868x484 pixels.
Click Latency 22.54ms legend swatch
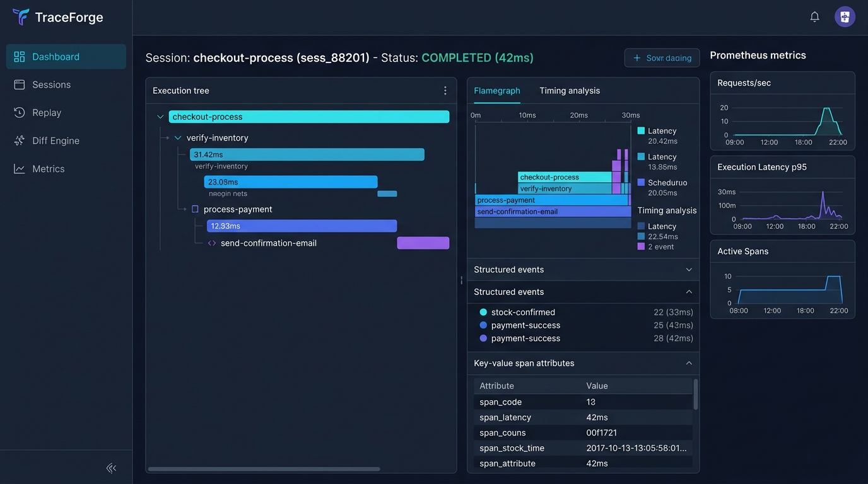tap(641, 236)
